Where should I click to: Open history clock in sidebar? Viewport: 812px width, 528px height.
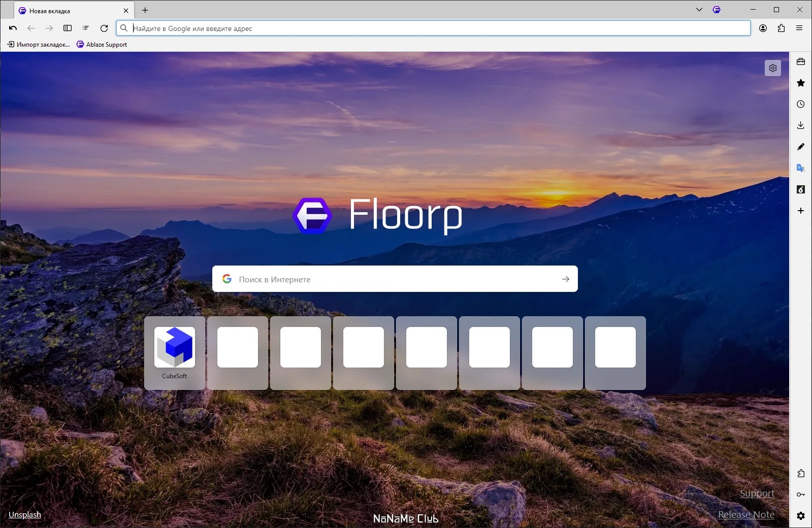tap(801, 104)
